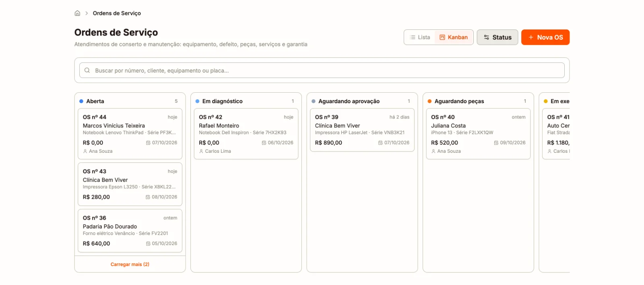Click the magnifier icon in search bar

pos(87,71)
